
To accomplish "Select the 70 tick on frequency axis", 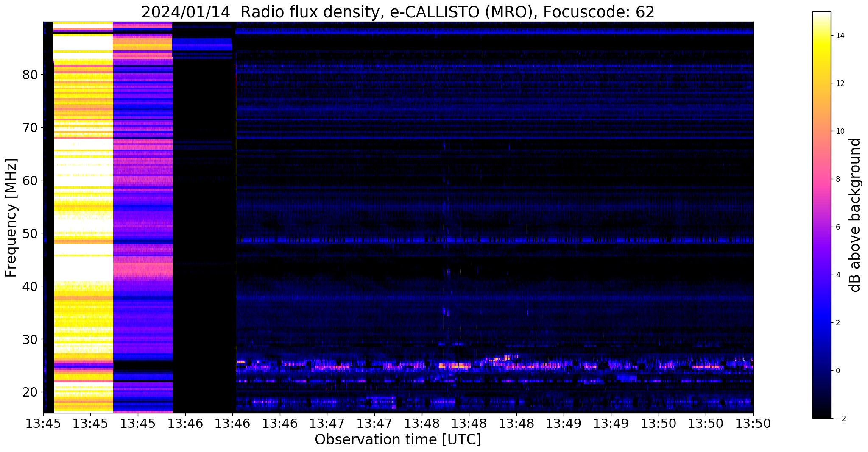I will tap(31, 128).
